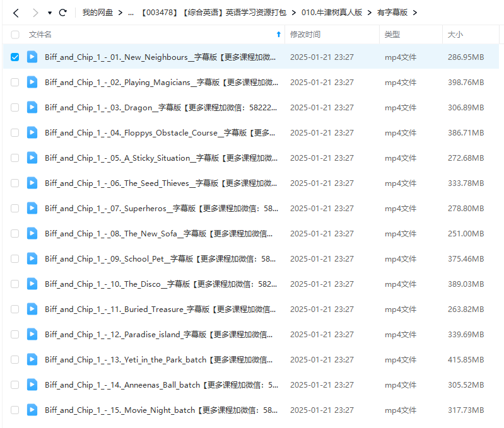Navigate to 我的网盘 in the breadcrumb
The width and height of the screenshot is (504, 428).
(98, 13)
